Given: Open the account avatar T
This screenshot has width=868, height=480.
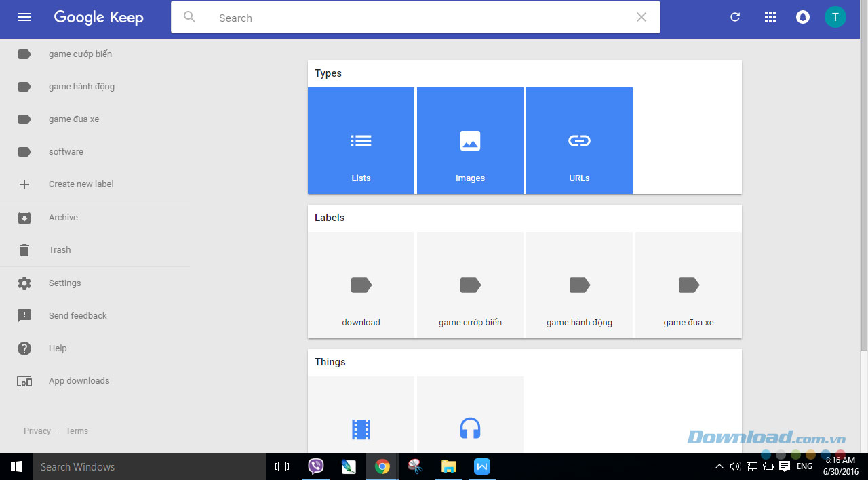Looking at the screenshot, I should (x=835, y=18).
